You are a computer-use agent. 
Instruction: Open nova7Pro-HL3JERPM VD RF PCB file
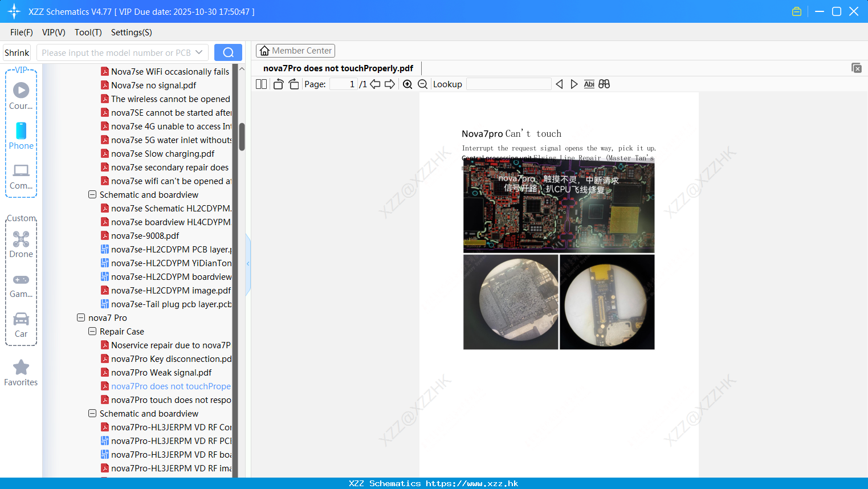point(166,441)
